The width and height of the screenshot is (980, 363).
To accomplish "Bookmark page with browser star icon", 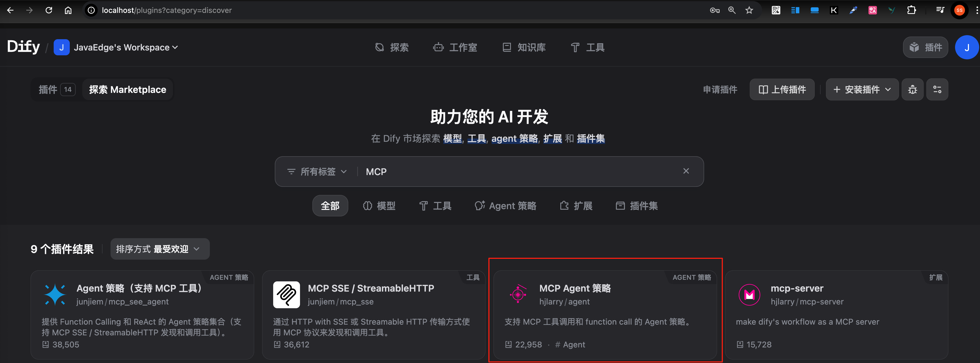I will [x=749, y=10].
